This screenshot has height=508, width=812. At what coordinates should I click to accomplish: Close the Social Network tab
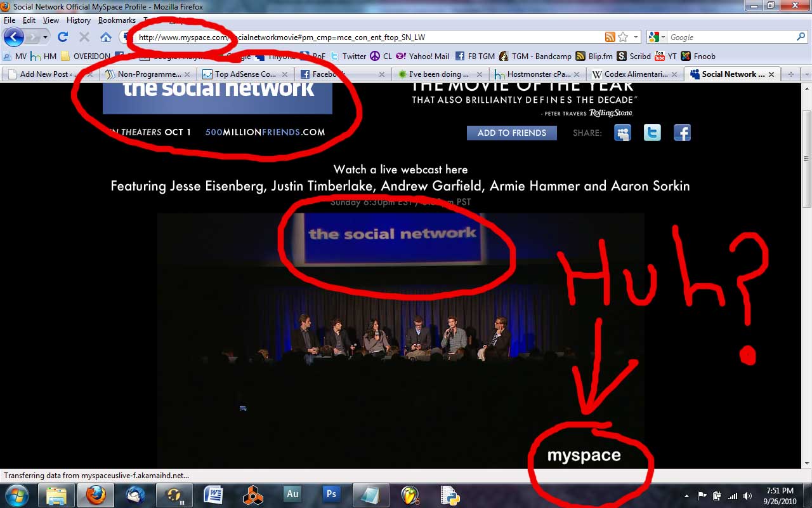[x=771, y=74]
